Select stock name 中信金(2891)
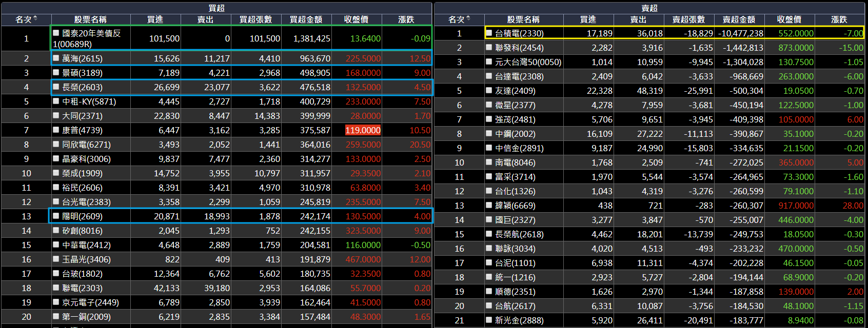The height and width of the screenshot is (328, 868). [519, 148]
